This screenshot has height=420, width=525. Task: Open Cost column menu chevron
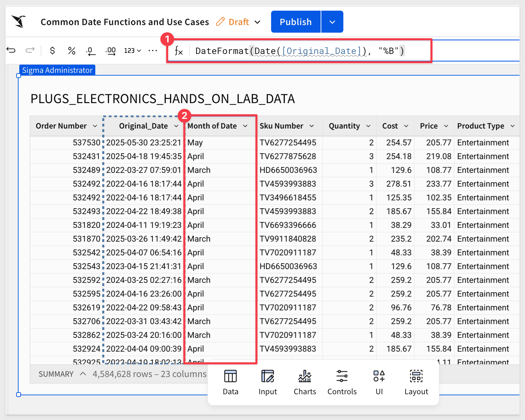click(x=406, y=126)
